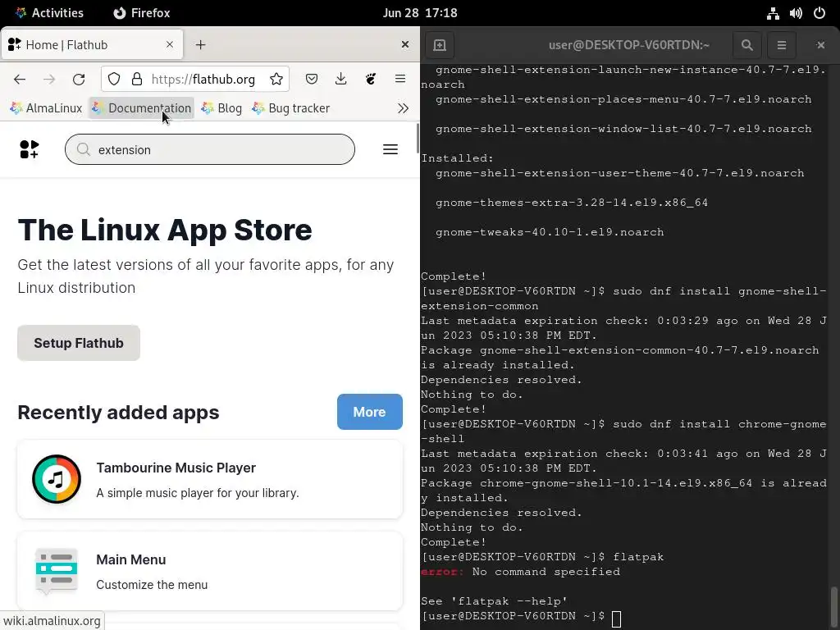Screen dimensions: 840x630
Task: Show more bookmarks chevron
Action: 403,108
